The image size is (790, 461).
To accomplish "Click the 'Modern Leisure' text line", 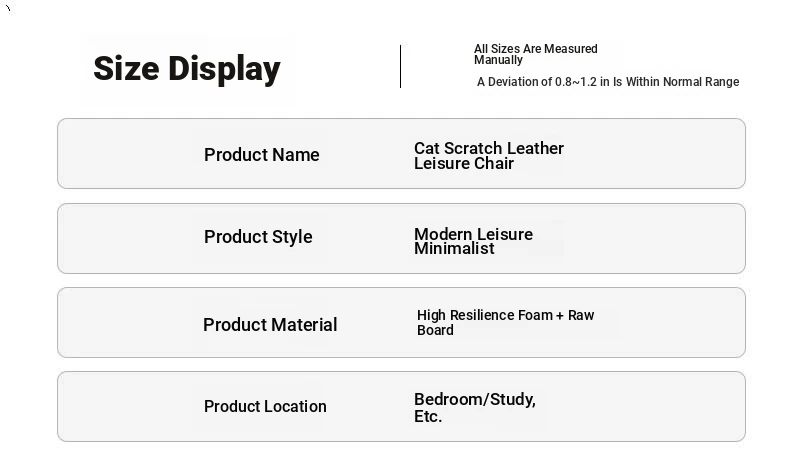I will tap(473, 234).
